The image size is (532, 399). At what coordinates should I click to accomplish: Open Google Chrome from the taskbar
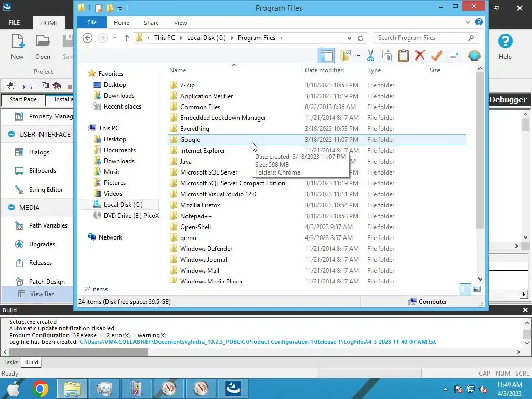tap(39, 389)
